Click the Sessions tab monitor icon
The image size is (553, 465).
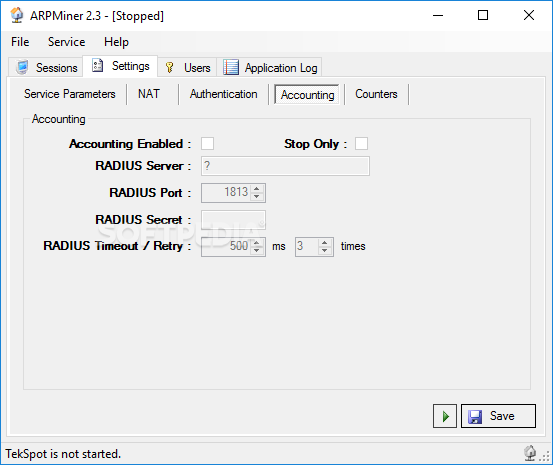coord(22,67)
